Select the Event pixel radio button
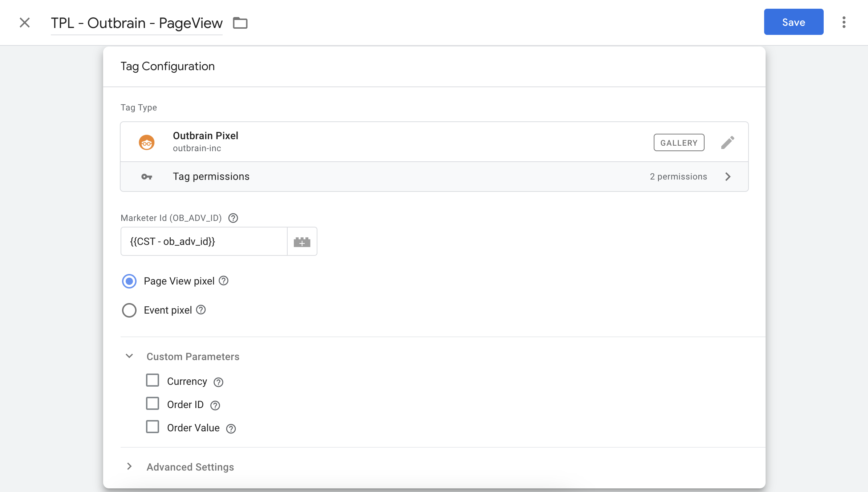 pyautogui.click(x=129, y=310)
